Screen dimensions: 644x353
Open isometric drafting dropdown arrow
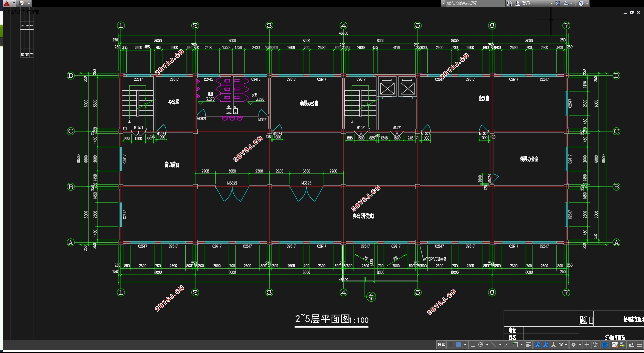point(500,345)
